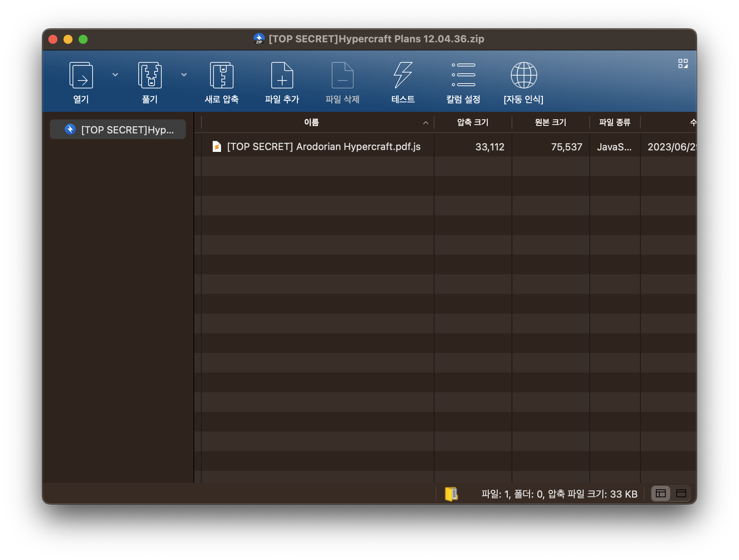This screenshot has width=739, height=560.
Task: Click the Open (열기) toolbar icon
Action: point(81,76)
